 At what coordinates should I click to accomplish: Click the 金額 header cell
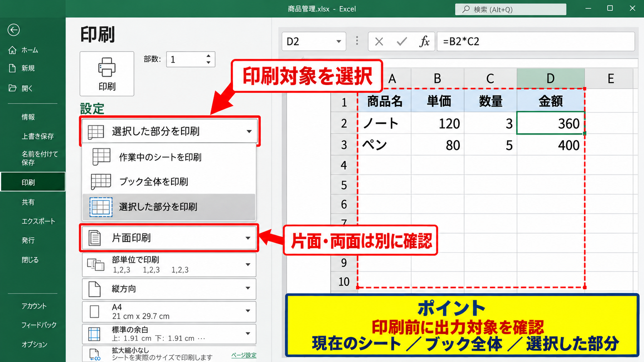tap(551, 101)
